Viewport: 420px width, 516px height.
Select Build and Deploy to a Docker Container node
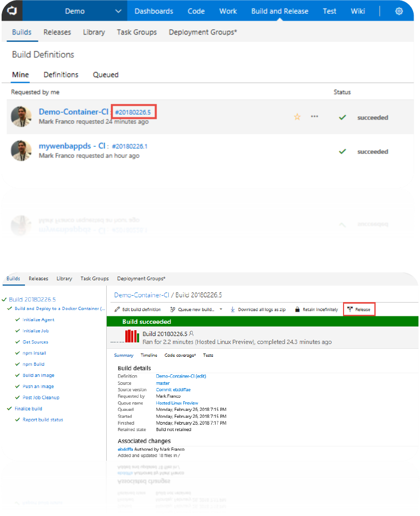pos(60,308)
